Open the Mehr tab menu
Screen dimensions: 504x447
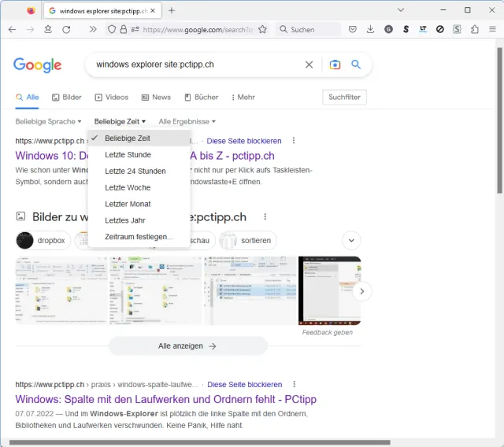pyautogui.click(x=243, y=98)
